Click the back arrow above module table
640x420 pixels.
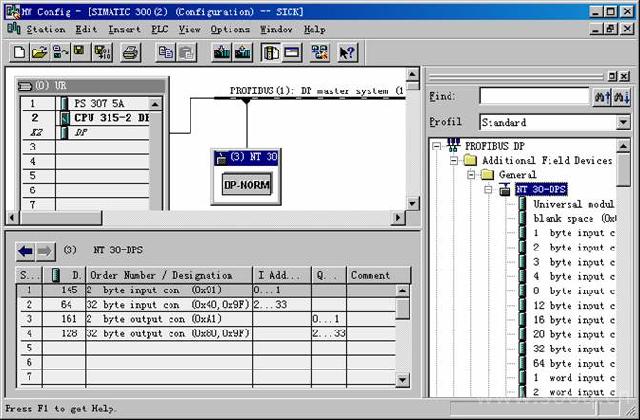26,251
